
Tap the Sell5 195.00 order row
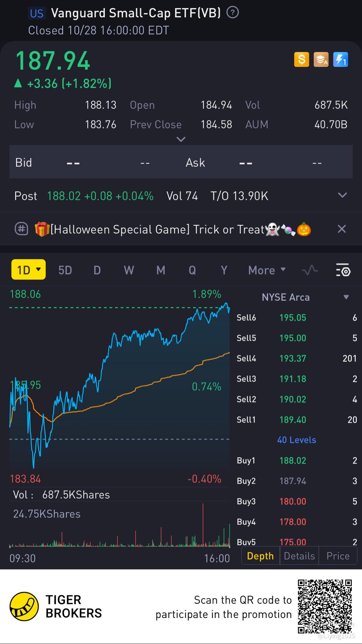click(x=297, y=338)
